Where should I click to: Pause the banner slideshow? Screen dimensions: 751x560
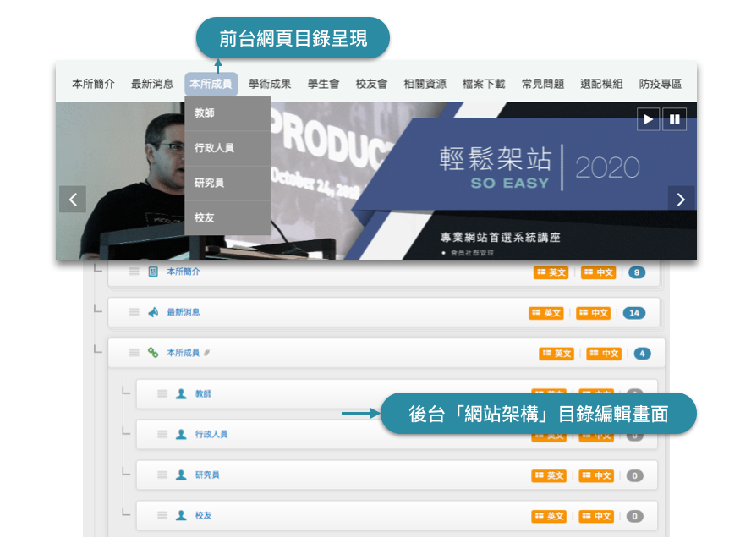point(674,119)
